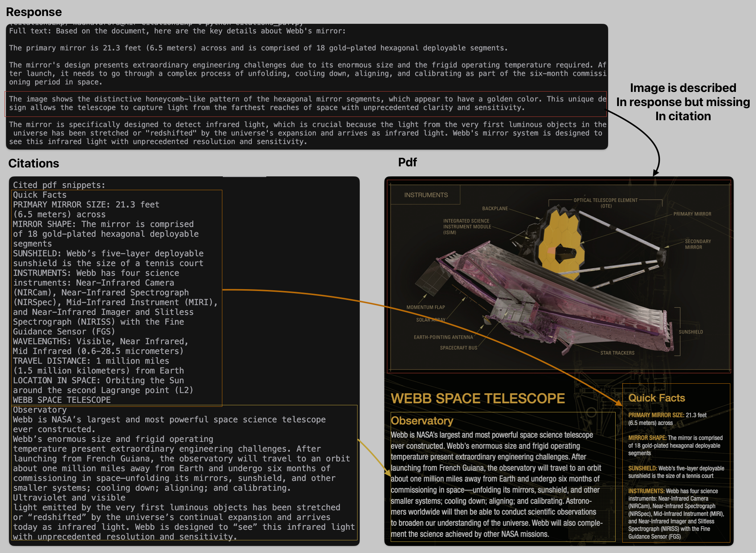Screen dimensions: 756x553
Task: Select the "TRAVEL DISTANCE: 1 million miles" citation line
Action: pyautogui.click(x=91, y=361)
